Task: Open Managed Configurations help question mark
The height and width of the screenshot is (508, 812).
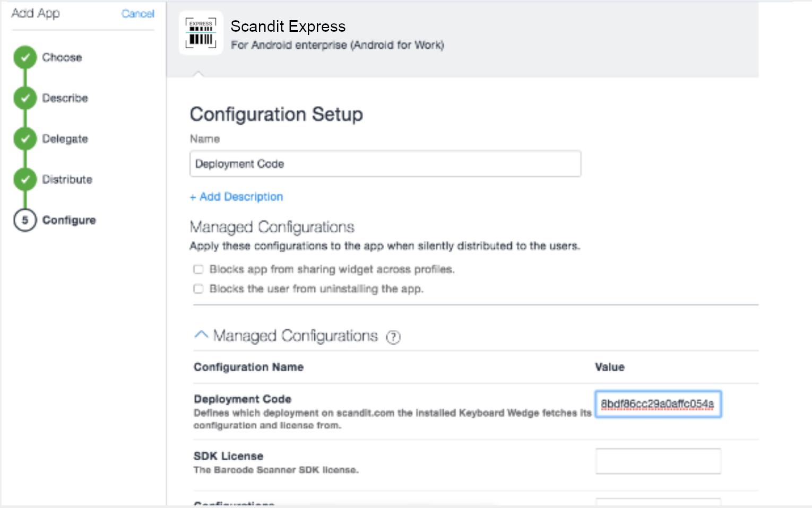Action: coord(393,337)
